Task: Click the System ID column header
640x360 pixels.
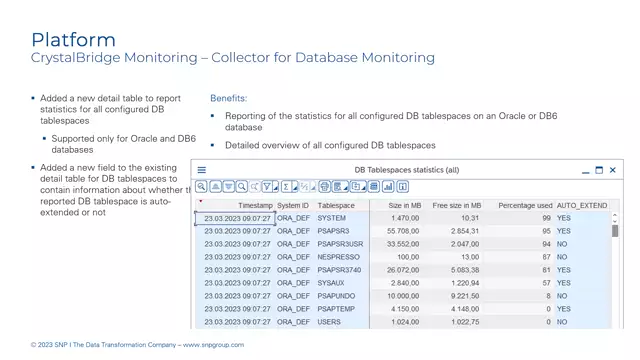Action: 293,205
